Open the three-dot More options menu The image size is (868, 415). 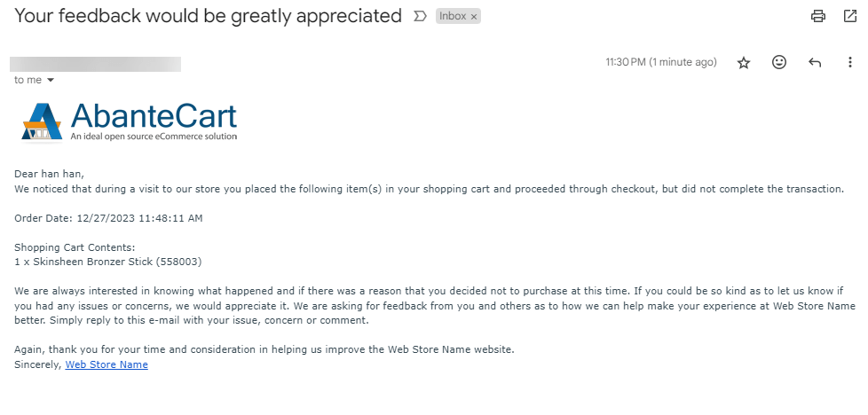(849, 63)
